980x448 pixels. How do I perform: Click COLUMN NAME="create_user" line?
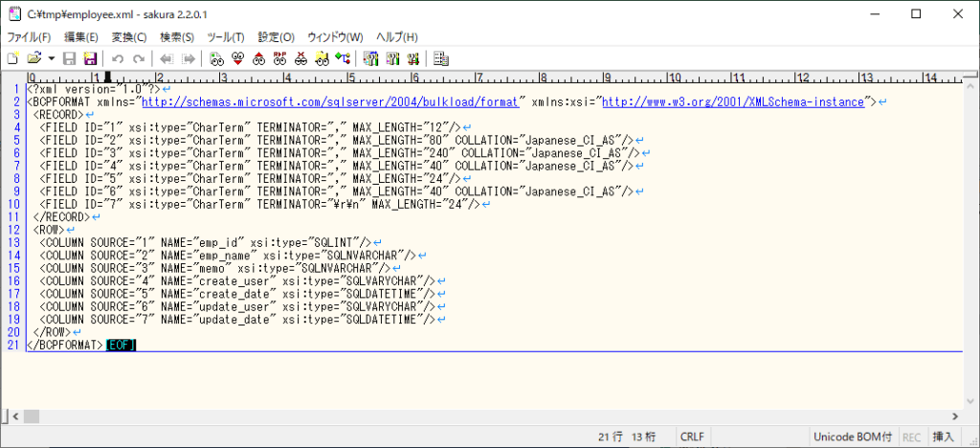click(237, 280)
